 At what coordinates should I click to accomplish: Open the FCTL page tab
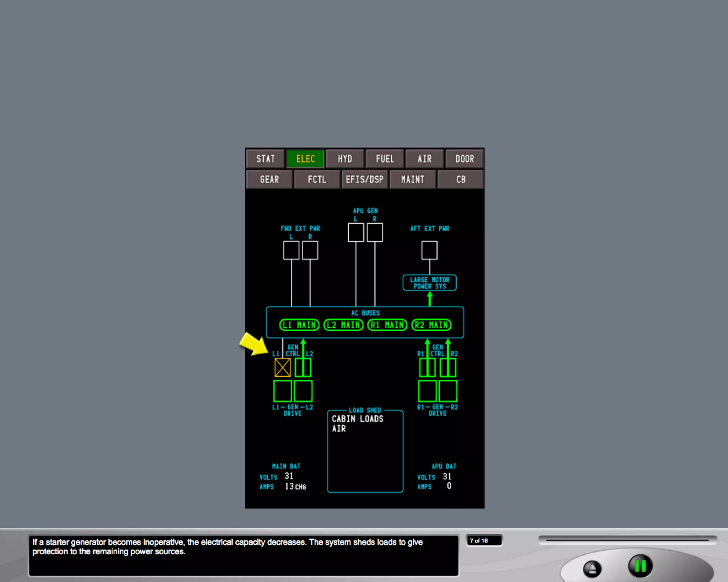pos(317,179)
